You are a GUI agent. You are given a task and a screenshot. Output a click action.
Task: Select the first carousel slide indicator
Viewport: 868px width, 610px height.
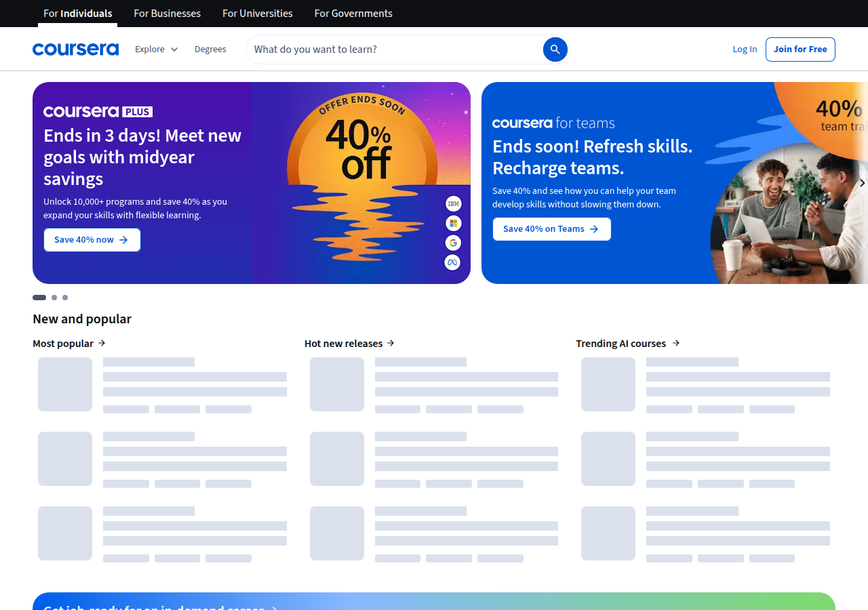click(39, 298)
